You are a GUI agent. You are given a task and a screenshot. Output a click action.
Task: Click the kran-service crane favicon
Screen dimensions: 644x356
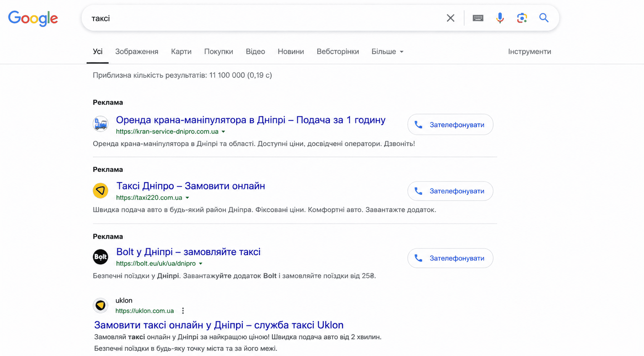pyautogui.click(x=101, y=124)
